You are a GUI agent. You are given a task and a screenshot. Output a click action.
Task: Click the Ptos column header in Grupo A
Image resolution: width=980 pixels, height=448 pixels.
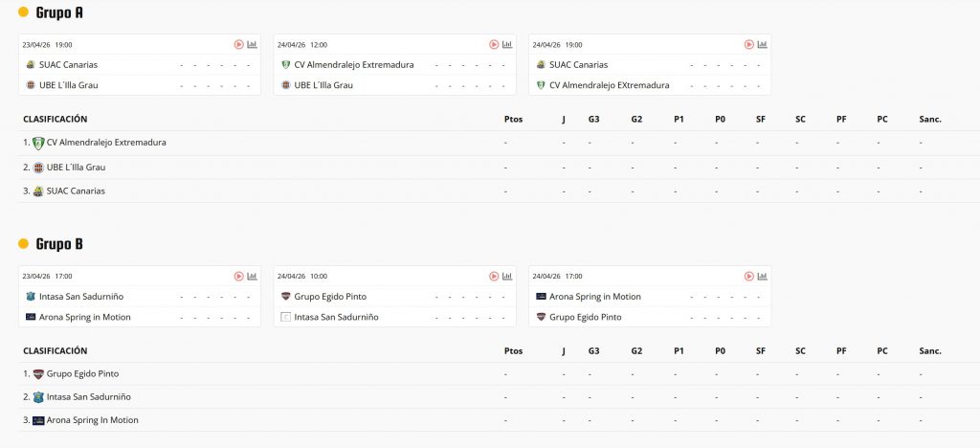click(x=513, y=120)
